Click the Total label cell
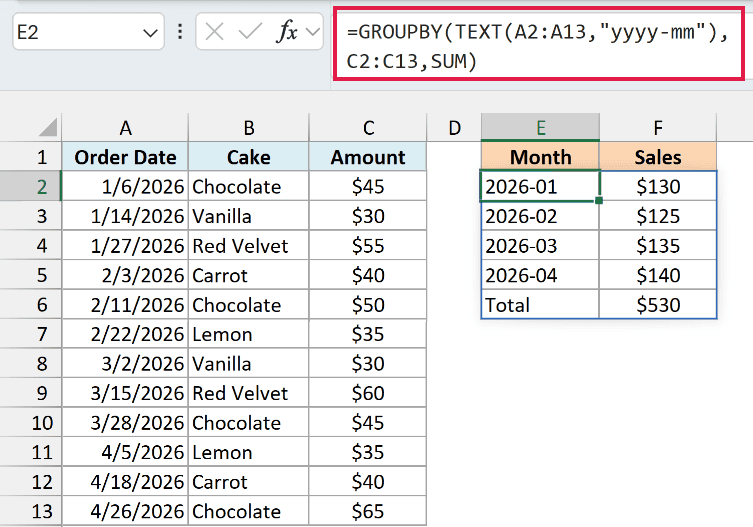This screenshot has width=753, height=527. click(540, 305)
